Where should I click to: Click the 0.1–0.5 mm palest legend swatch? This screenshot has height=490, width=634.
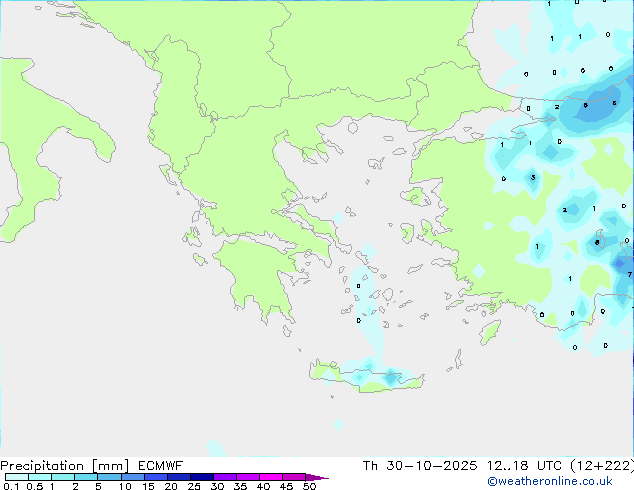tap(17, 477)
